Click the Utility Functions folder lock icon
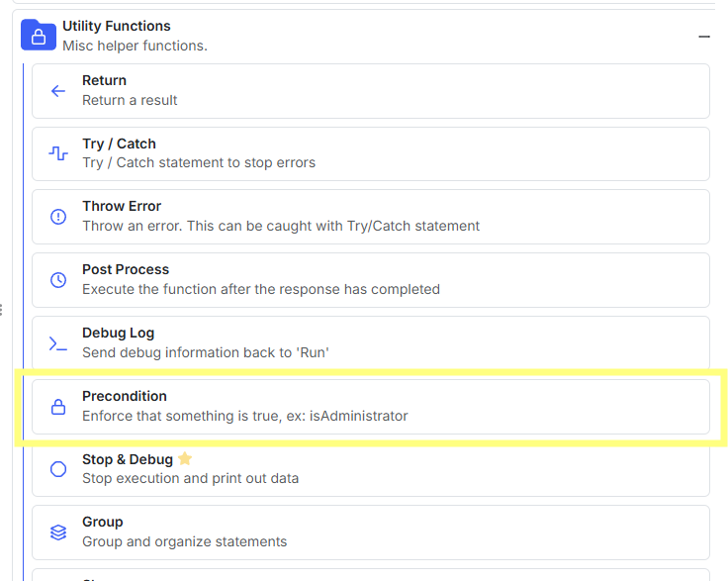The height and width of the screenshot is (581, 728). (39, 35)
